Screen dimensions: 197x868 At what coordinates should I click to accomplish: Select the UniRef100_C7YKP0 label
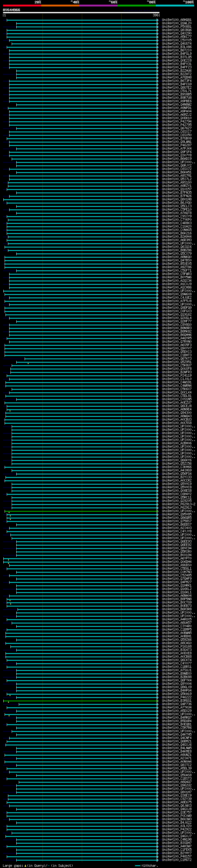(x=177, y=220)
